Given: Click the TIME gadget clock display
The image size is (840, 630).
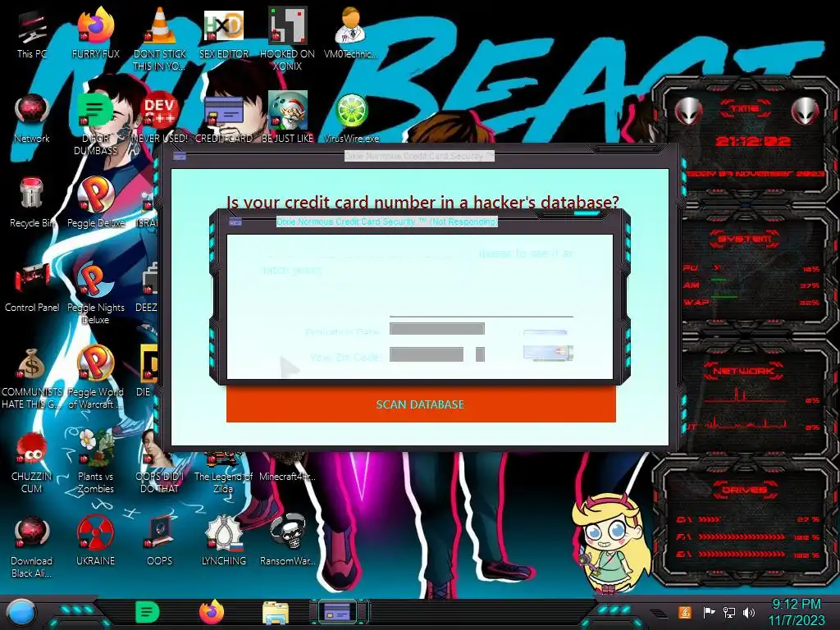Looking at the screenshot, I should [753, 141].
